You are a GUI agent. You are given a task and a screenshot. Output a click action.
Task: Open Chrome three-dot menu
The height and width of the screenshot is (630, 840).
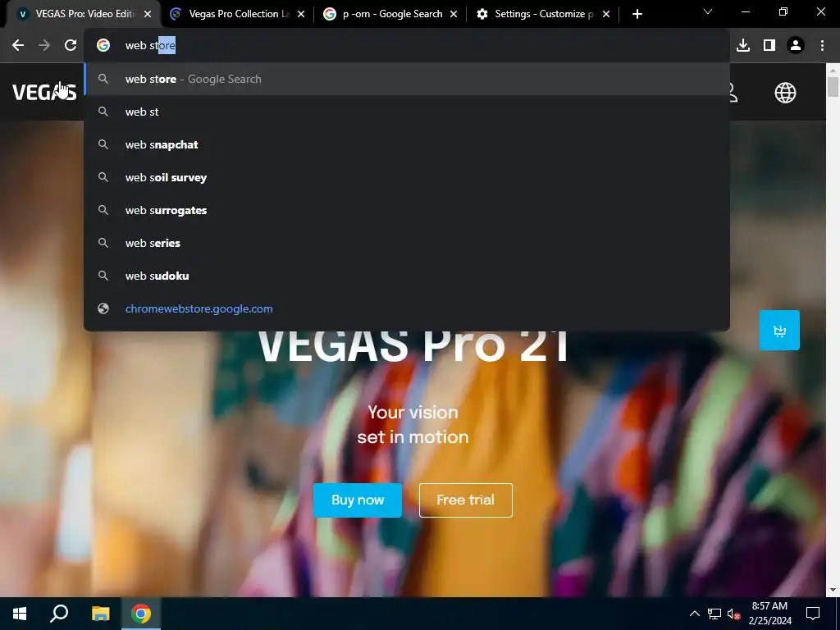click(822, 46)
